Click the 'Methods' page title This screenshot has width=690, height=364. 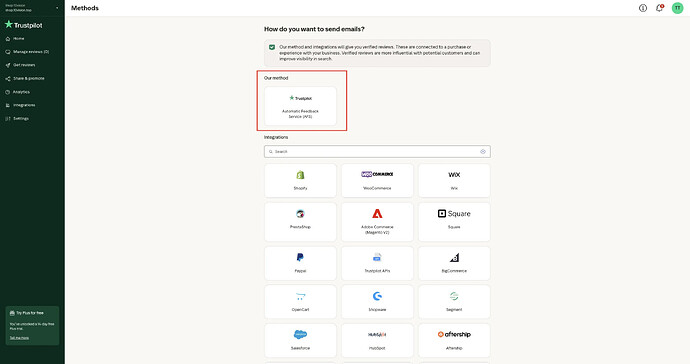click(85, 8)
